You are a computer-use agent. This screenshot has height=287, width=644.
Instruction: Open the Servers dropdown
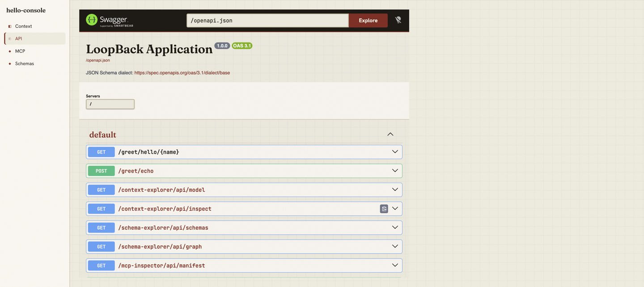click(110, 104)
